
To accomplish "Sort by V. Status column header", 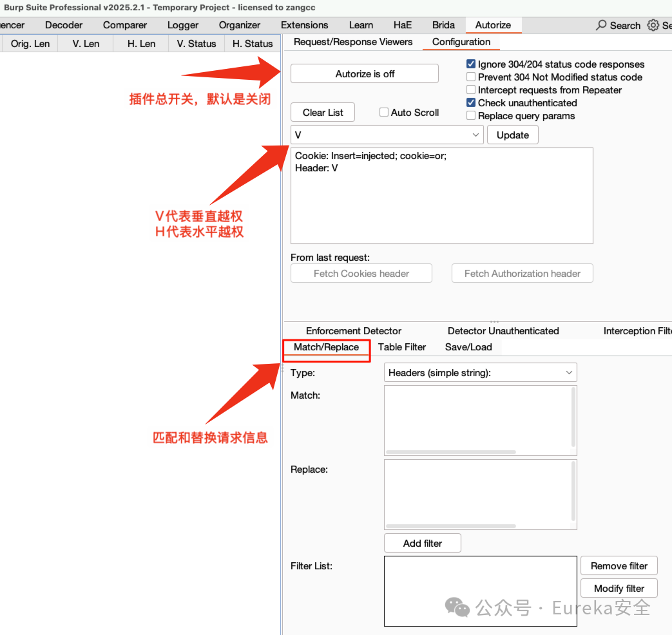I will [x=197, y=44].
